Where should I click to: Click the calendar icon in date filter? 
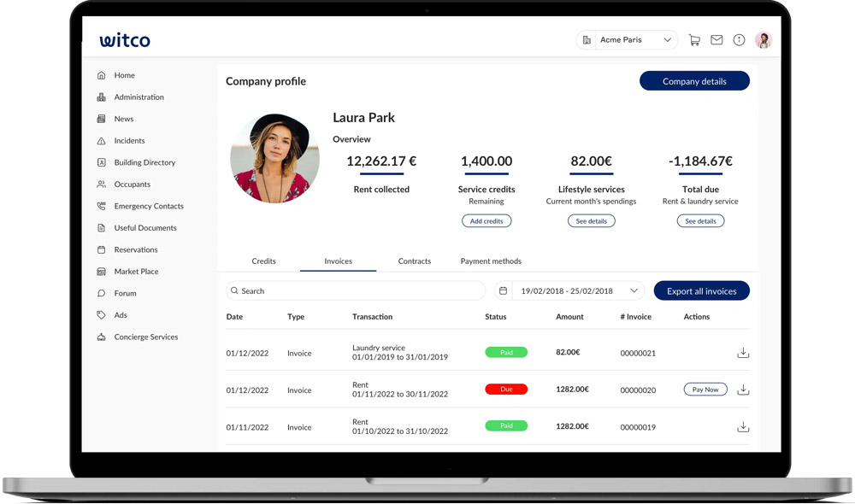point(503,291)
